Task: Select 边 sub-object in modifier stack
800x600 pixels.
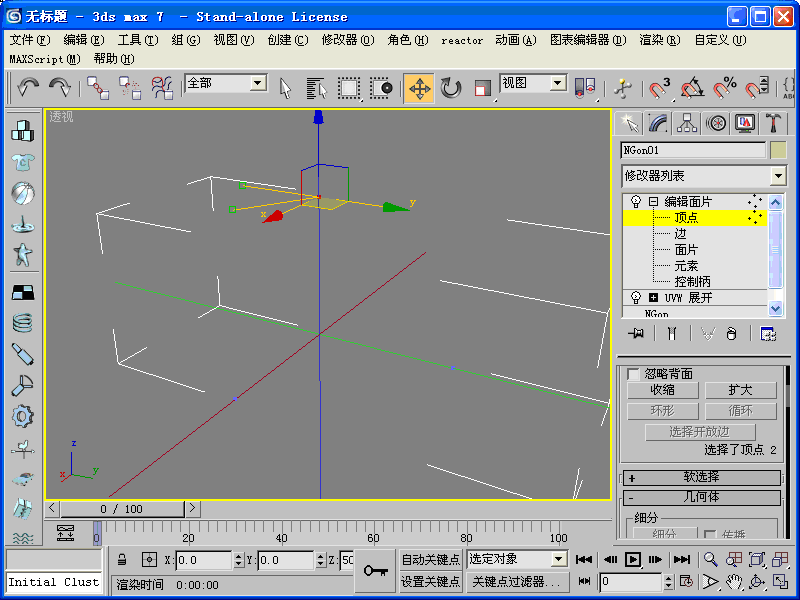Action: coord(680,233)
